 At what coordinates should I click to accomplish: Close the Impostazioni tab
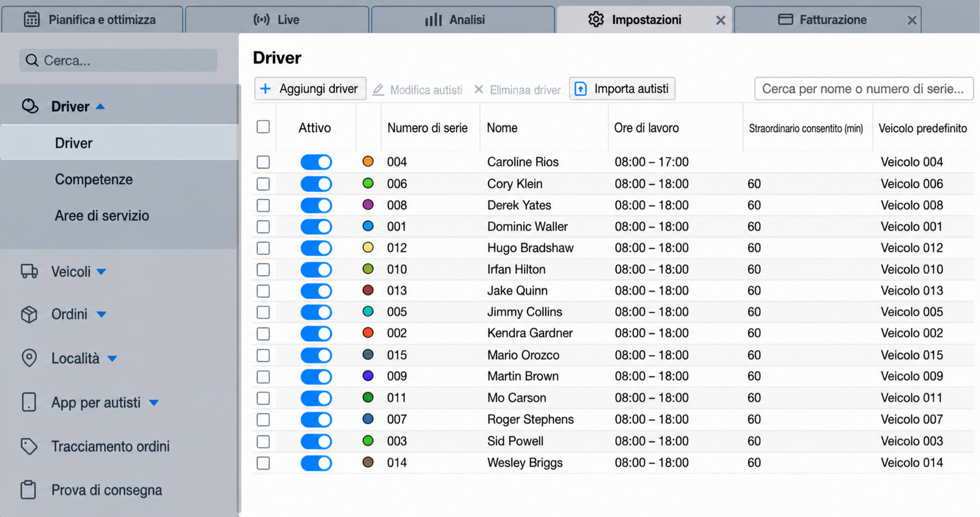pyautogui.click(x=720, y=20)
